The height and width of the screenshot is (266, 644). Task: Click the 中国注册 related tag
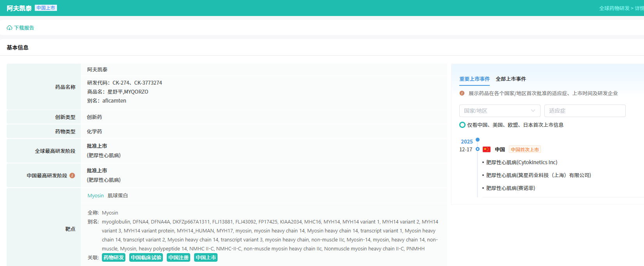click(x=178, y=257)
